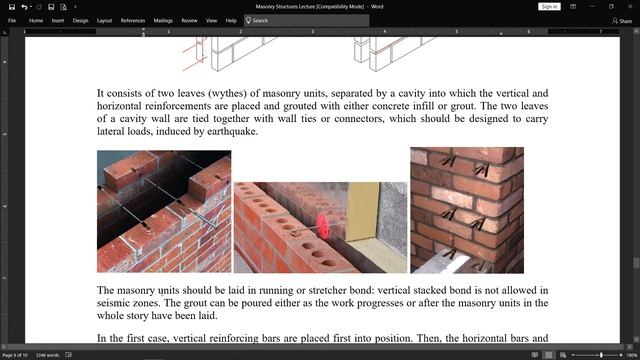Click the Undo arrow icon
The image size is (640, 360).
click(24, 7)
